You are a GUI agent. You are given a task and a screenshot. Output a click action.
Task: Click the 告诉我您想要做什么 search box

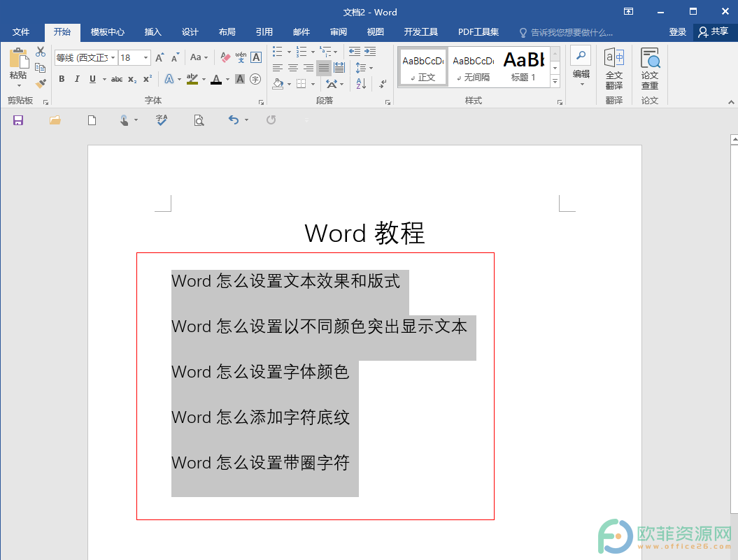point(566,32)
